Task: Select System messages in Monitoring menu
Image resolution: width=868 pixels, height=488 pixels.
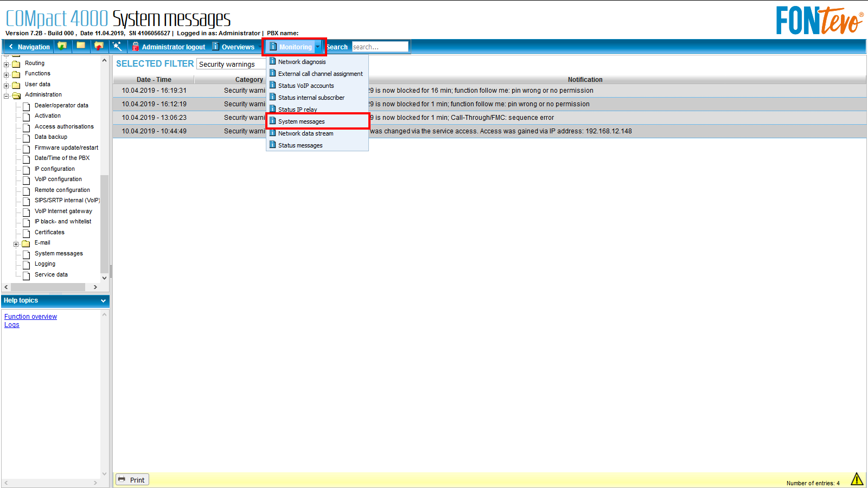Action: pos(317,121)
